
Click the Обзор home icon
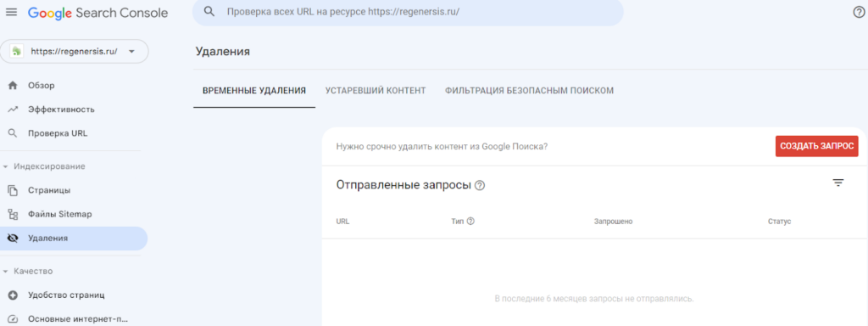(x=13, y=86)
